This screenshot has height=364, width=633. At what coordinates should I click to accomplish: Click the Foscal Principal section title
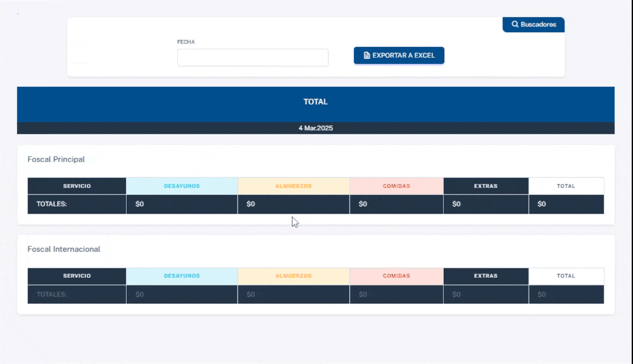56,160
